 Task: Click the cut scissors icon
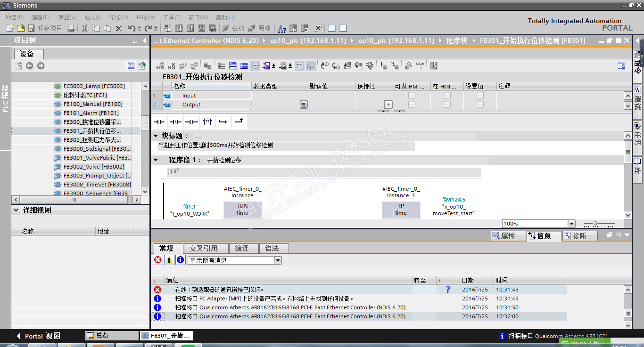pyautogui.click(x=85, y=28)
